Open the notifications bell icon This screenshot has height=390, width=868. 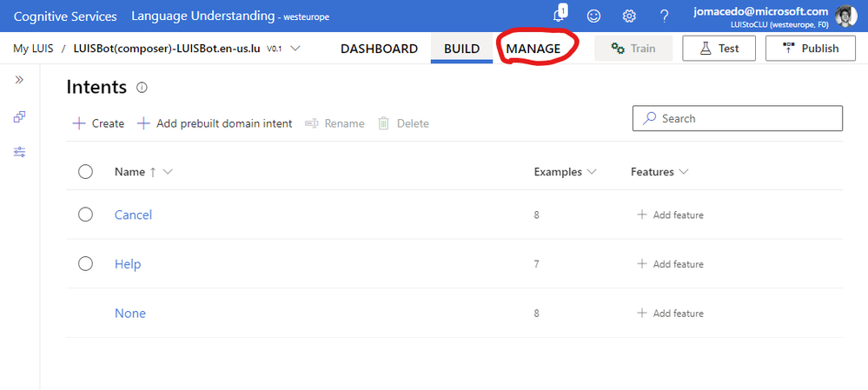560,15
